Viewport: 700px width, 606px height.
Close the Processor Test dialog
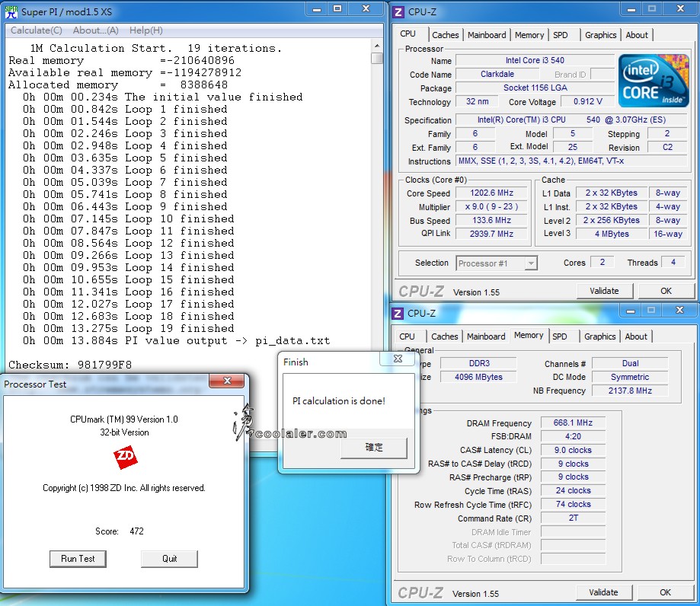tap(227, 381)
